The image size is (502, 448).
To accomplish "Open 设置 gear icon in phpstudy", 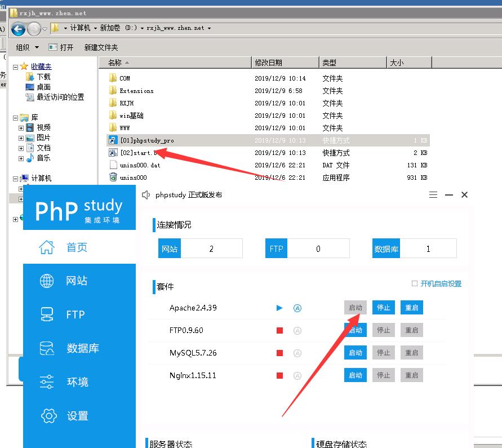I will (49, 416).
